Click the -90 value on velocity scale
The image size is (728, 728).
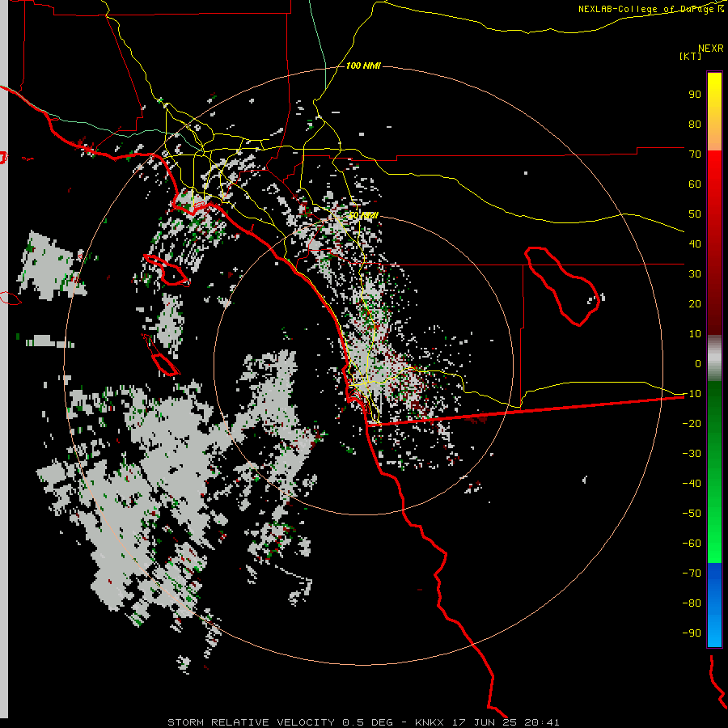[692, 633]
